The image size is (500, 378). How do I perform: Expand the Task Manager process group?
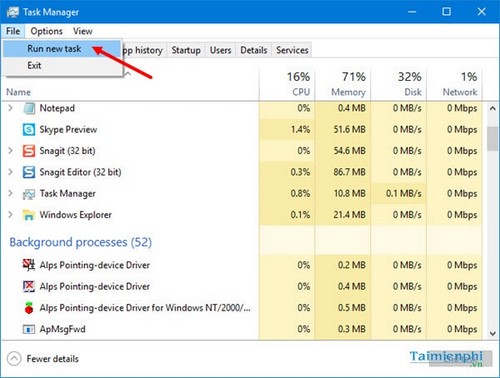10,193
